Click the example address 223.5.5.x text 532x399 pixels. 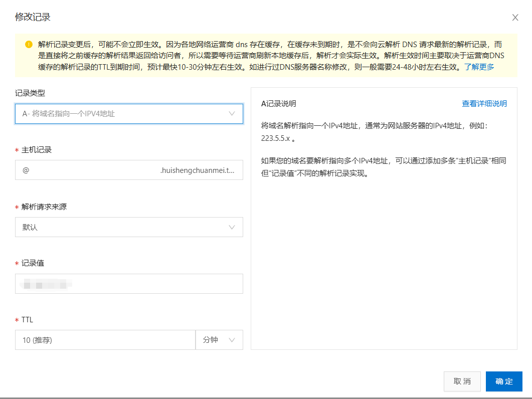[x=275, y=138]
